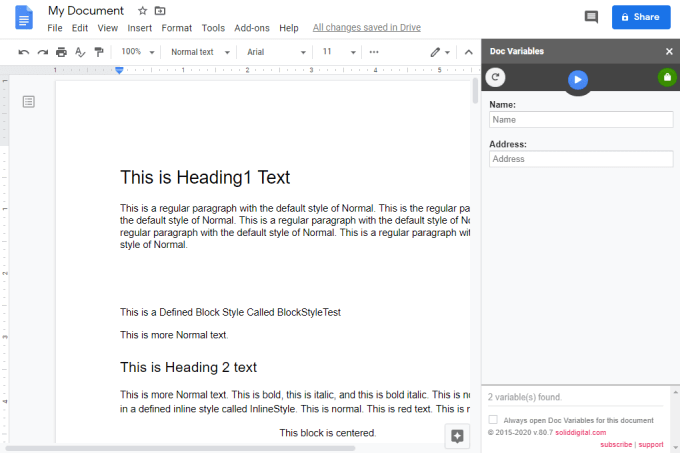Screen dimensions: 680x453
Task: Click the green lock icon
Action: (x=667, y=78)
